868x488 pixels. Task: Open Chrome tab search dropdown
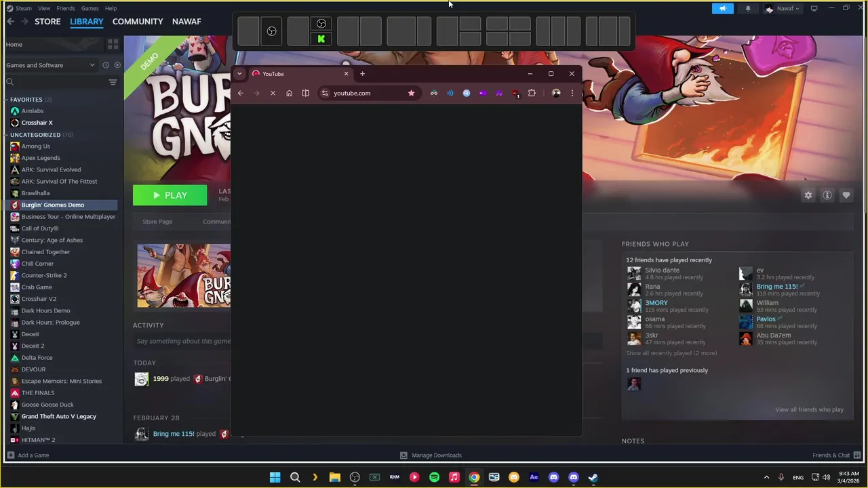[x=239, y=74]
